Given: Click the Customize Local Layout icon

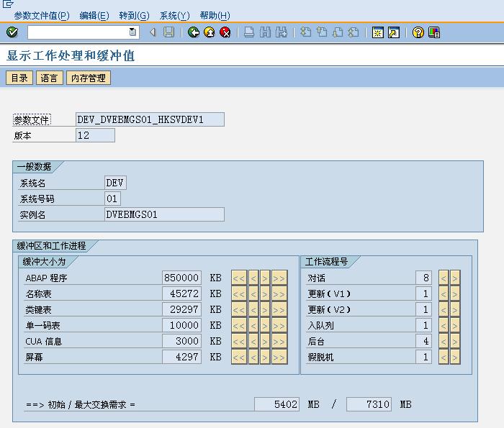Looking at the screenshot, I should [x=434, y=32].
